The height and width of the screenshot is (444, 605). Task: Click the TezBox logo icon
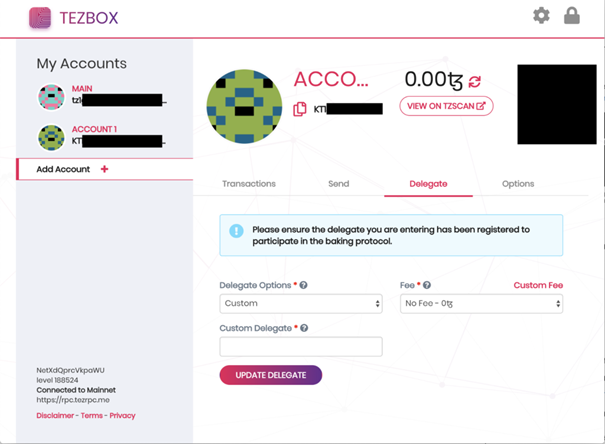[x=40, y=18]
